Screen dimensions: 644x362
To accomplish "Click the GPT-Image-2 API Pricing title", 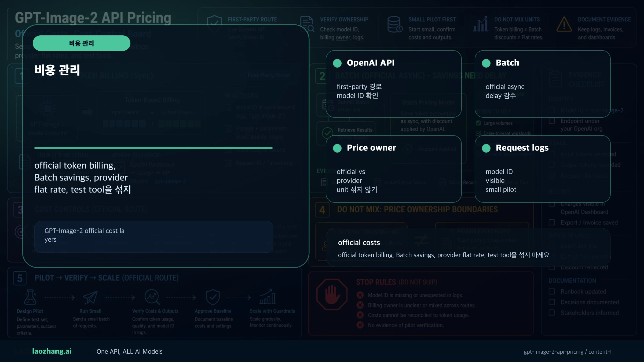I will [93, 18].
